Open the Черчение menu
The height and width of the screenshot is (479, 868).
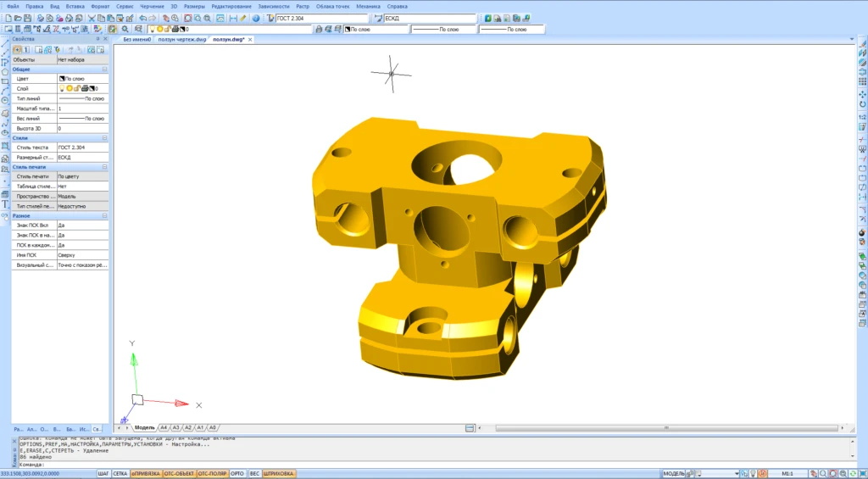pos(153,6)
